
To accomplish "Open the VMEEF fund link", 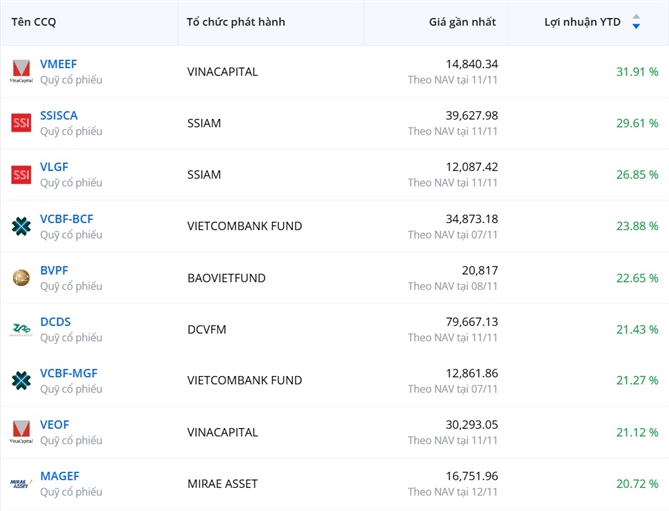I will point(58,64).
